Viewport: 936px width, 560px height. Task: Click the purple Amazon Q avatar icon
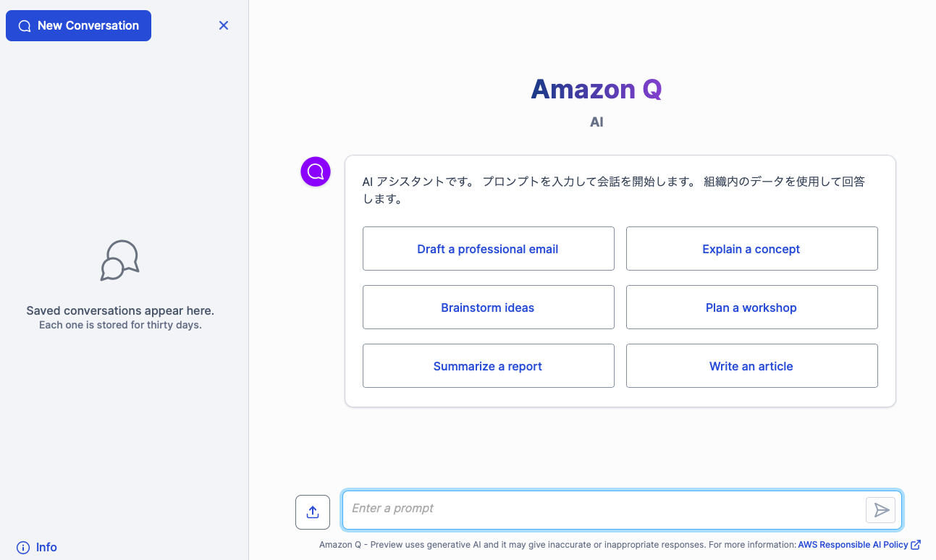pos(316,171)
